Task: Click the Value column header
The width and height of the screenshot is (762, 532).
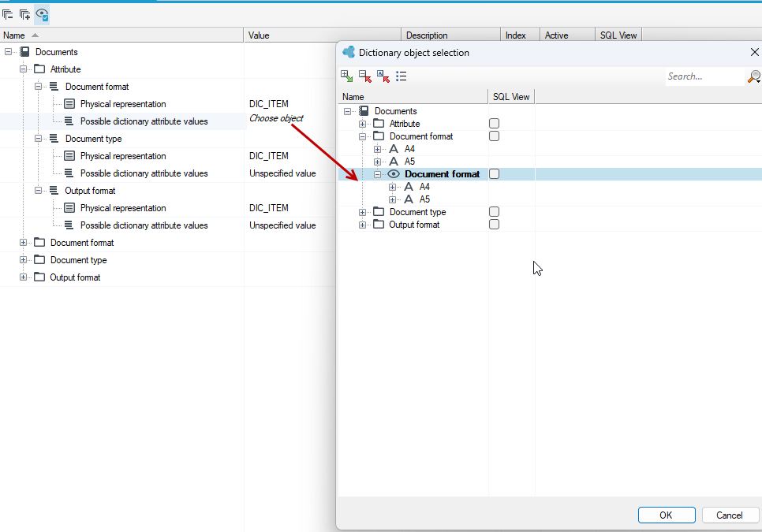Action: 322,35
